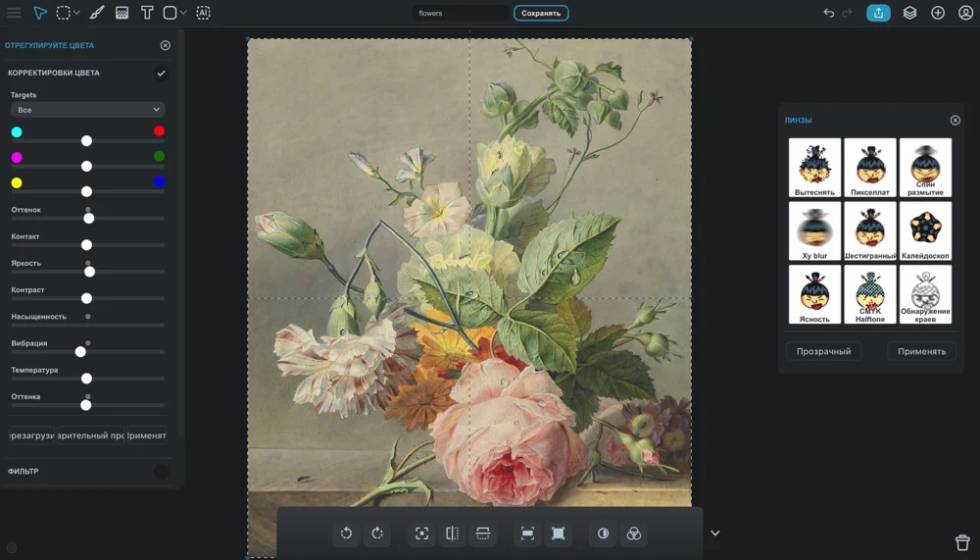Choose the Спин размытие lens thumbnail

925,168
